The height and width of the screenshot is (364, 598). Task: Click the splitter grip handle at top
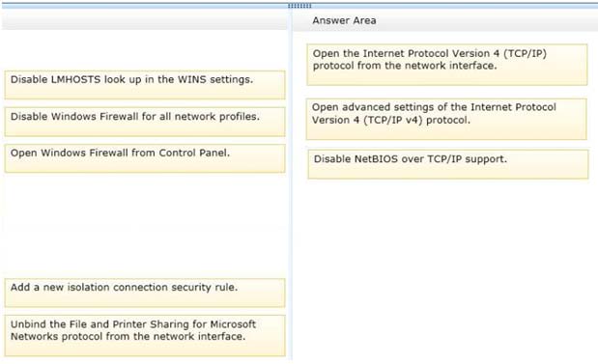pos(299,6)
